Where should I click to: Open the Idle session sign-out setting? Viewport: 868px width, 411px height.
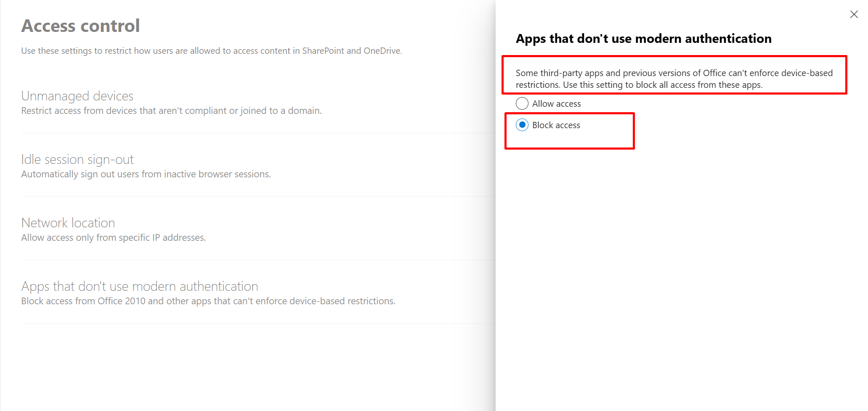click(x=77, y=159)
